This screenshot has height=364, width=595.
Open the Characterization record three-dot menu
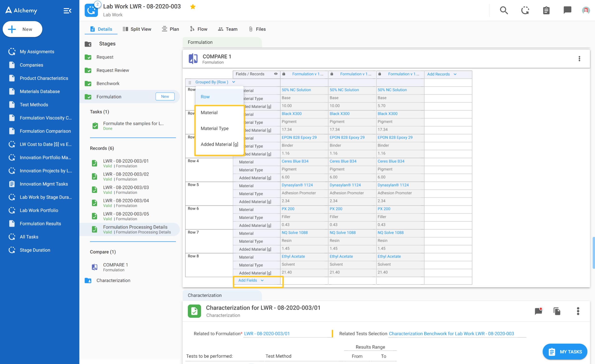[578, 311]
